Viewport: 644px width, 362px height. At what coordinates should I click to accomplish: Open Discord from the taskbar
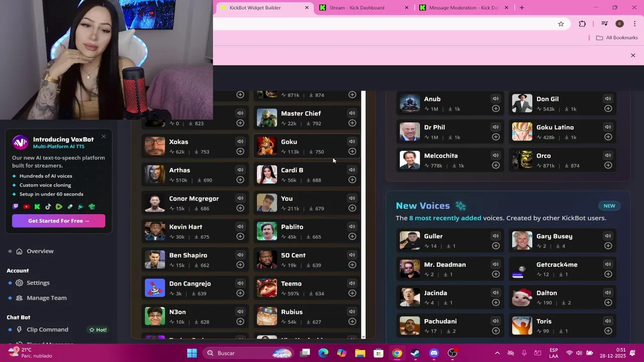tap(434, 353)
